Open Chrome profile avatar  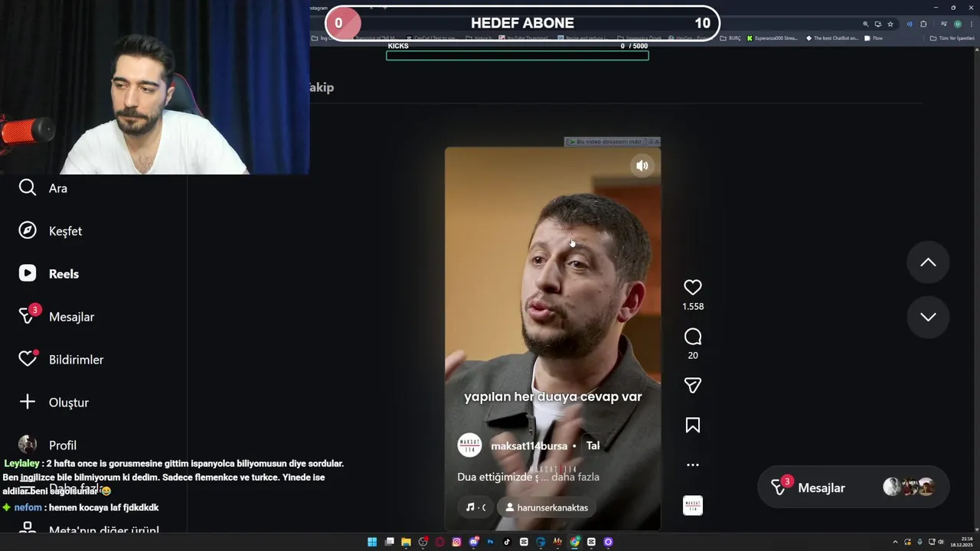pyautogui.click(x=958, y=24)
